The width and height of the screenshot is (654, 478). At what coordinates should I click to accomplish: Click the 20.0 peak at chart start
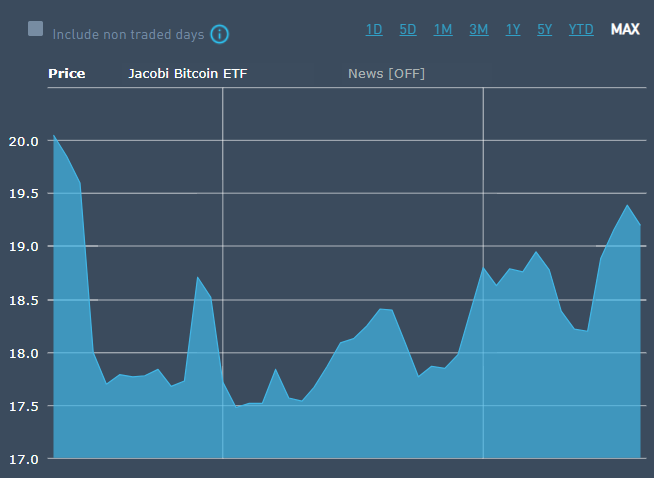[54, 135]
